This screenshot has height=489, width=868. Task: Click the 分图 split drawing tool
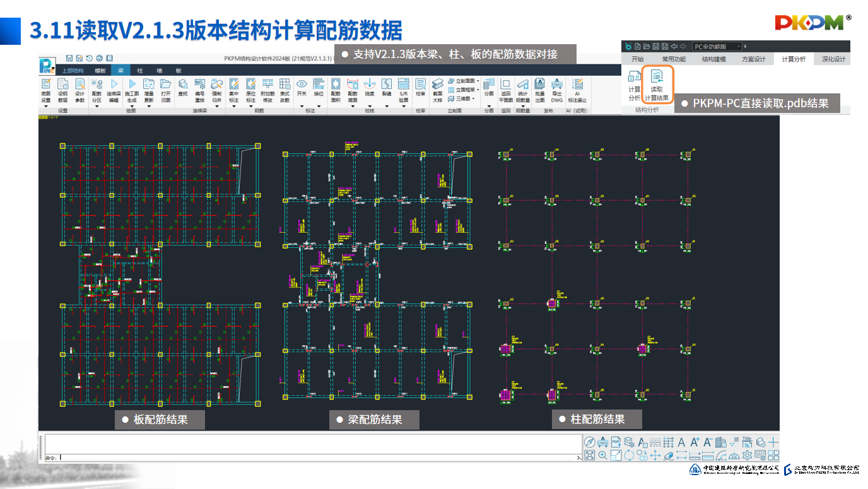pyautogui.click(x=489, y=87)
